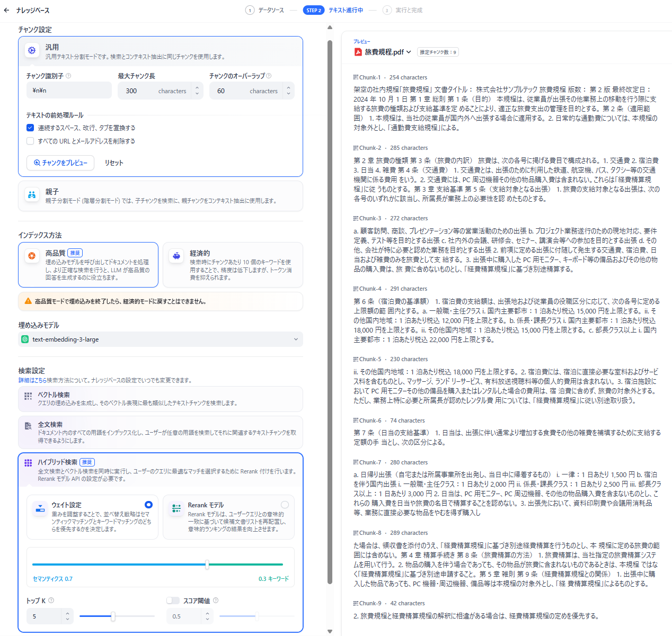Click the settings panel vertical scrollbar

(x=330, y=311)
